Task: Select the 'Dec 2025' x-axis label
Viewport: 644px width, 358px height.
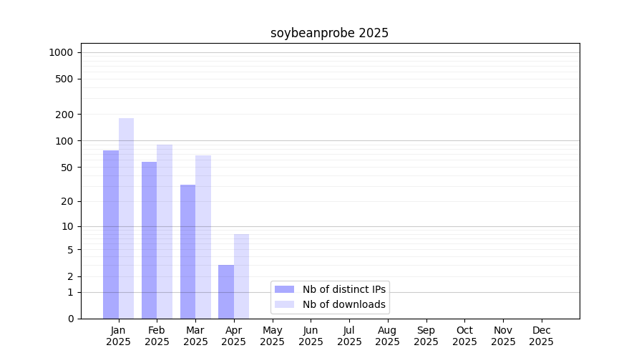Action: point(542,336)
